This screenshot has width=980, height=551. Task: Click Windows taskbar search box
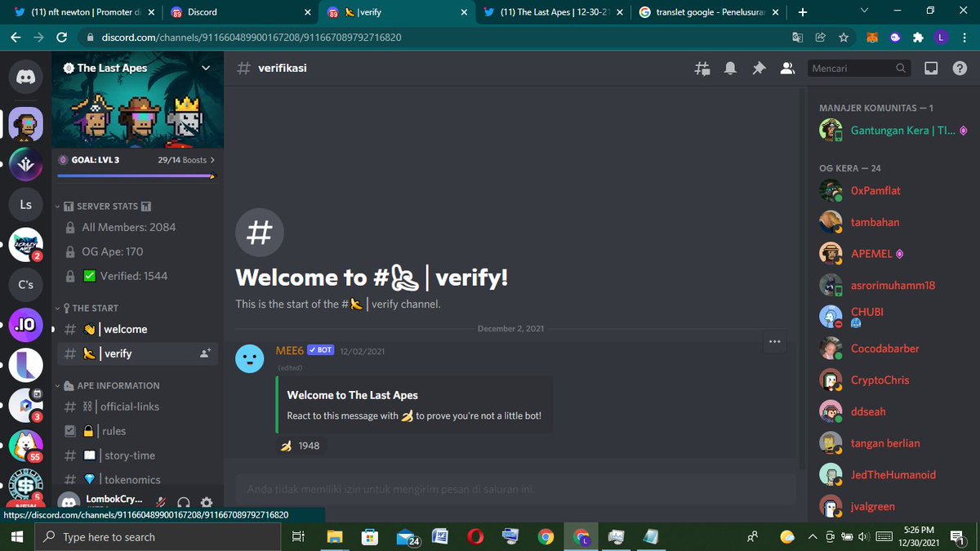pos(157,537)
